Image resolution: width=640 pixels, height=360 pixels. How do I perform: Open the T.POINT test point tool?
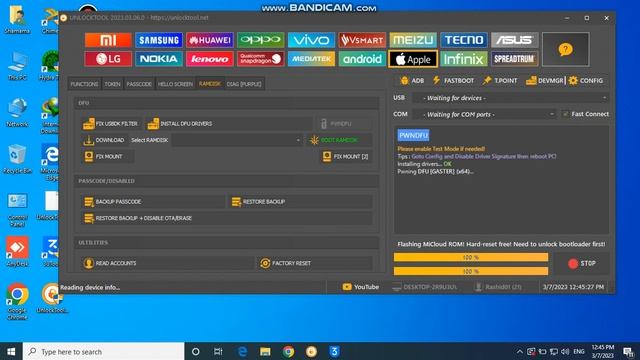tap(500, 81)
